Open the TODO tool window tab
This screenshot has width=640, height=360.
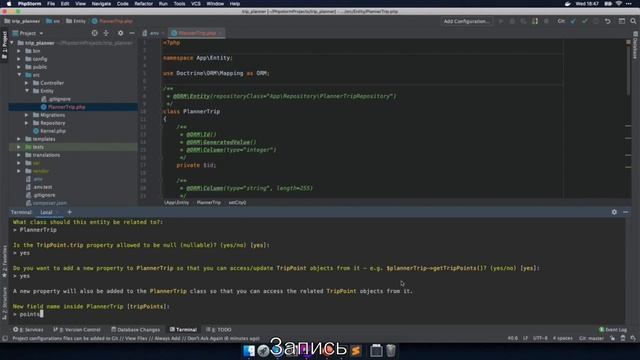(219, 329)
